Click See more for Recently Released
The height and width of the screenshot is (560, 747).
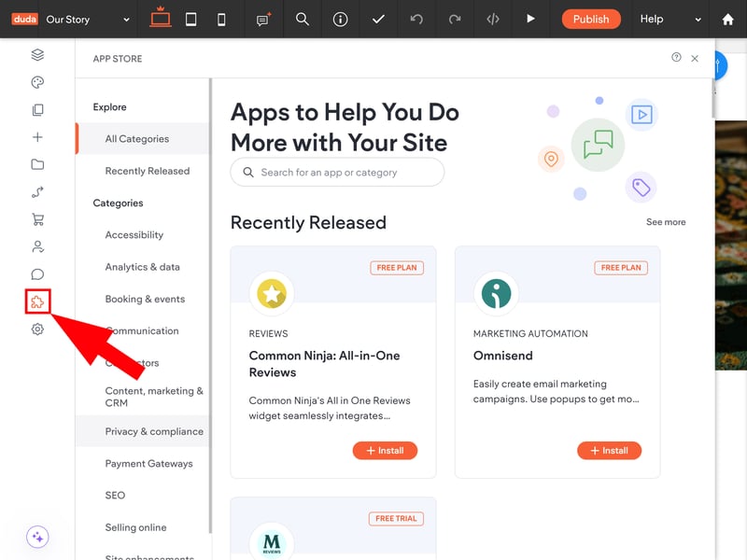(666, 222)
